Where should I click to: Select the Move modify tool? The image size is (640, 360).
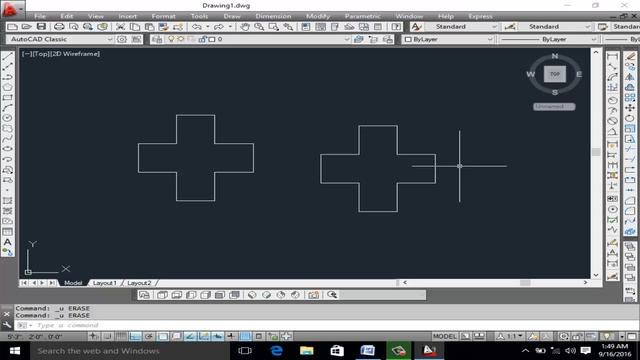(630, 108)
